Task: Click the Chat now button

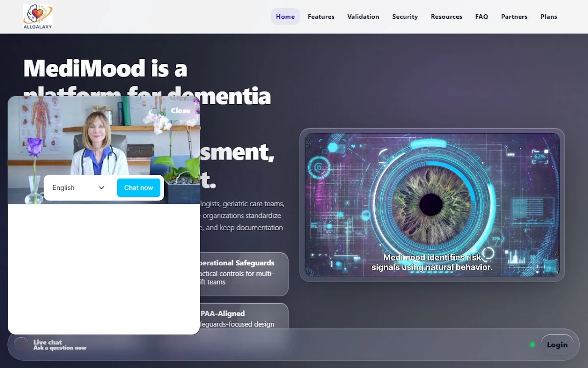Action: point(139,187)
